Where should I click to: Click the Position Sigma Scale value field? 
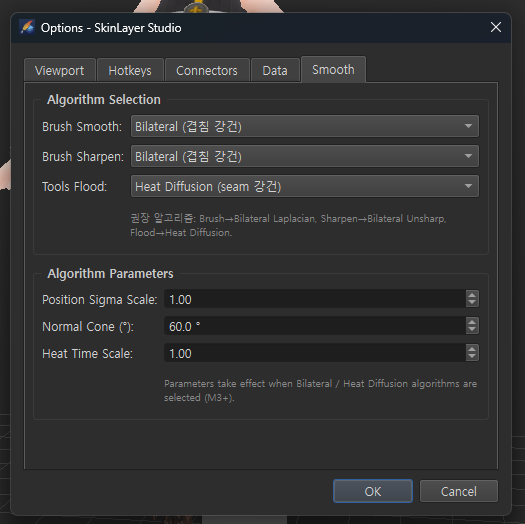pos(315,299)
